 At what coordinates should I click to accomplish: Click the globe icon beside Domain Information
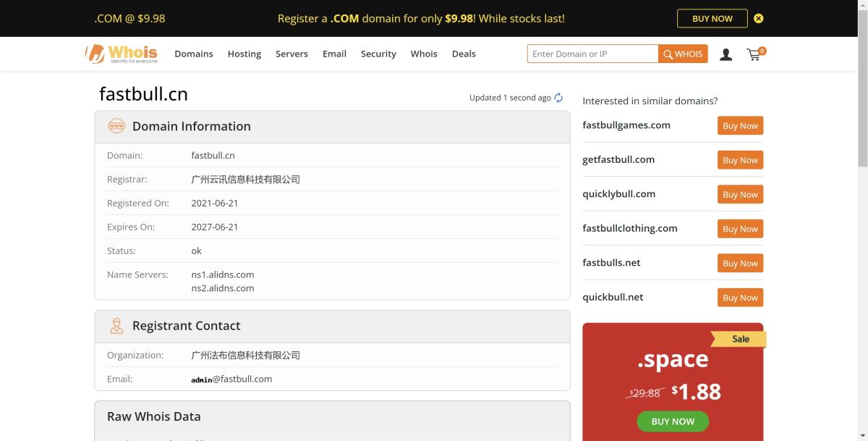(x=116, y=126)
